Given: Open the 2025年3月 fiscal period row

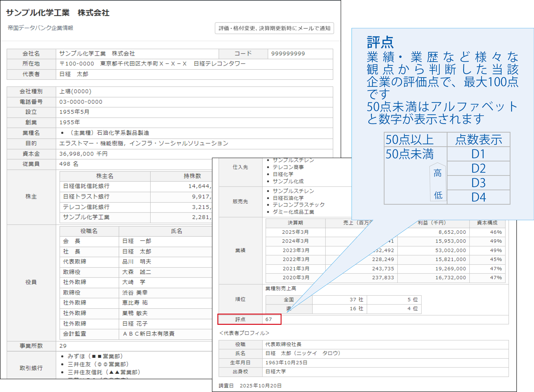Looking at the screenshot, I should point(296,232).
